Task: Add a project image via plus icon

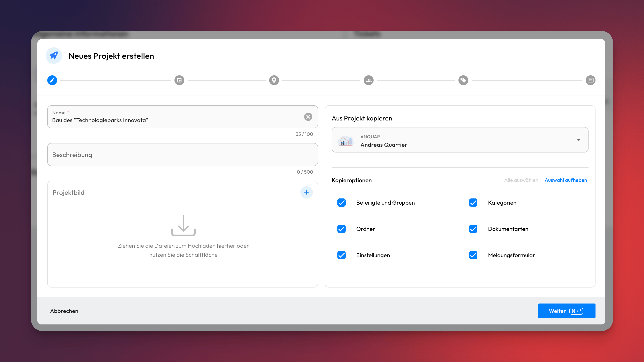Action: (306, 192)
